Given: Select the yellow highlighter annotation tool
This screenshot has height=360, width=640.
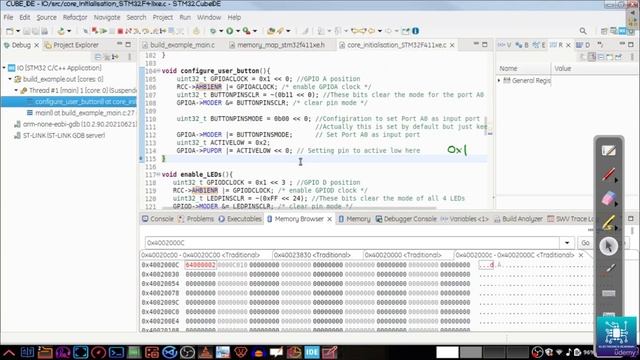Looking at the screenshot, I should 608,223.
